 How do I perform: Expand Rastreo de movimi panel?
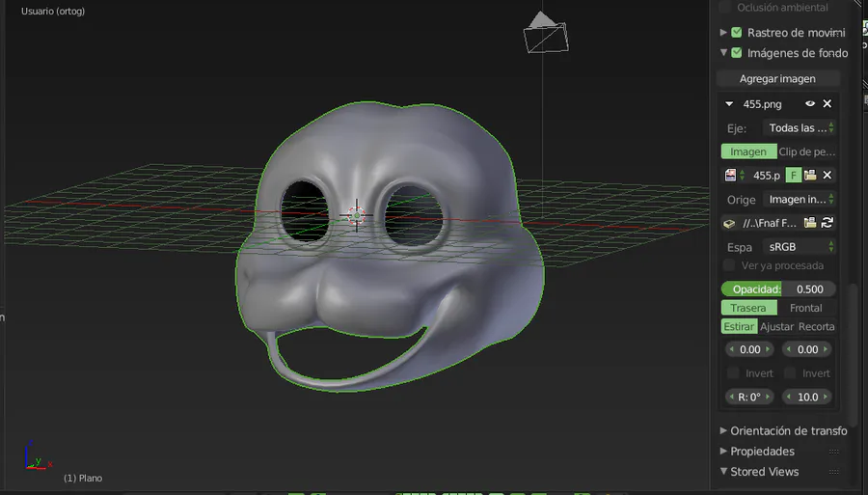[723, 33]
